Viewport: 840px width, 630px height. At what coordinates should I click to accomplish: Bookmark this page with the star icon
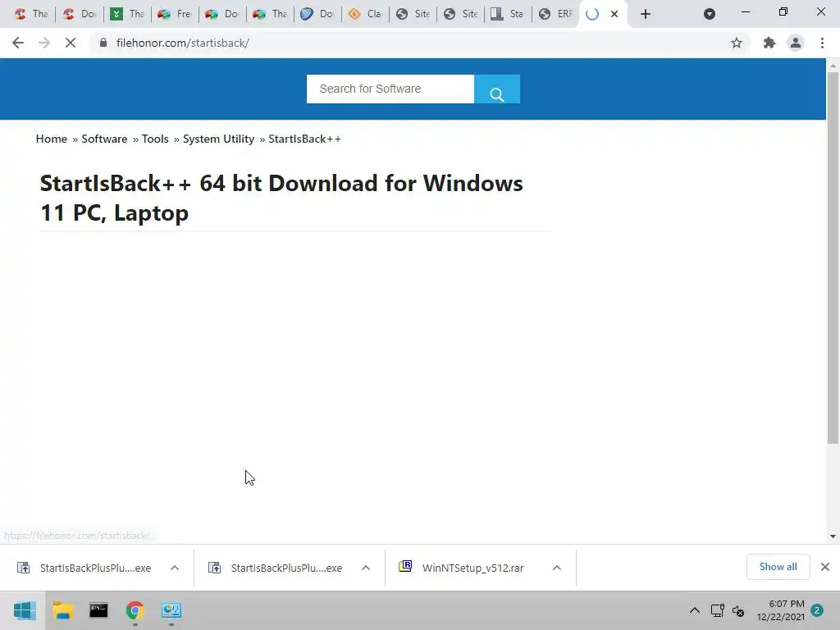(x=737, y=43)
